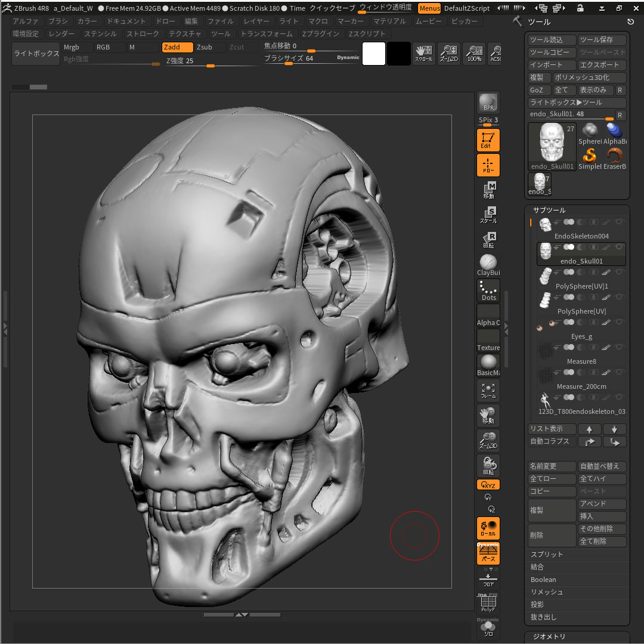Toggle eye visibility of Eyes_g subtool
The width and height of the screenshot is (644, 644).
pos(620,322)
